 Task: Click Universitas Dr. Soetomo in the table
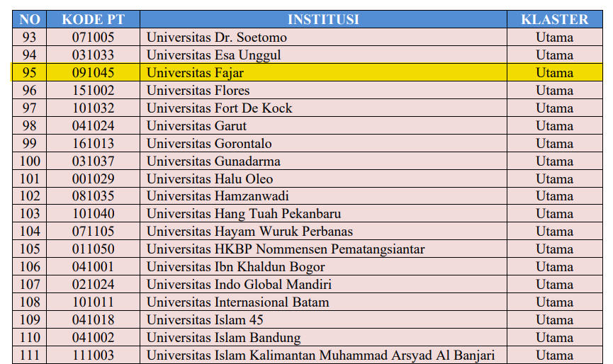207,37
